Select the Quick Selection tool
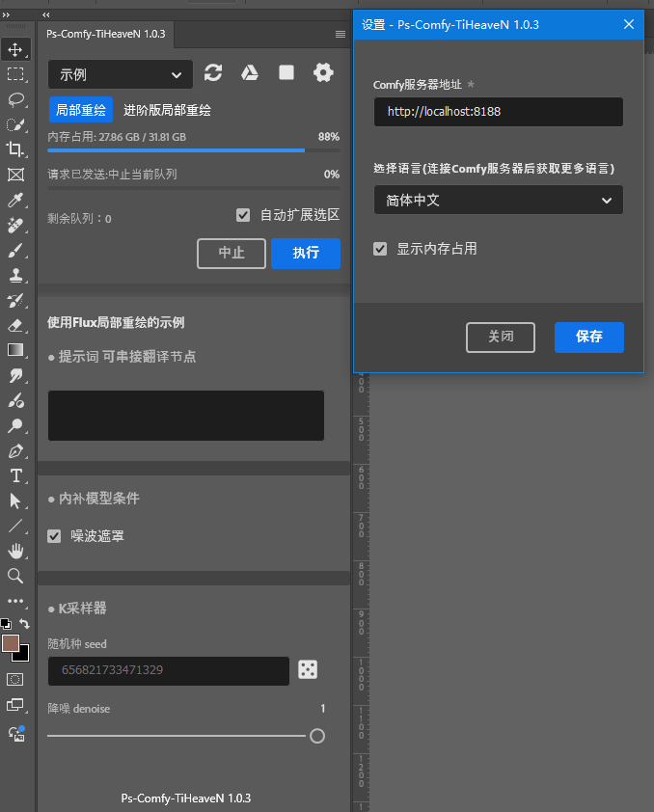 pyautogui.click(x=15, y=124)
